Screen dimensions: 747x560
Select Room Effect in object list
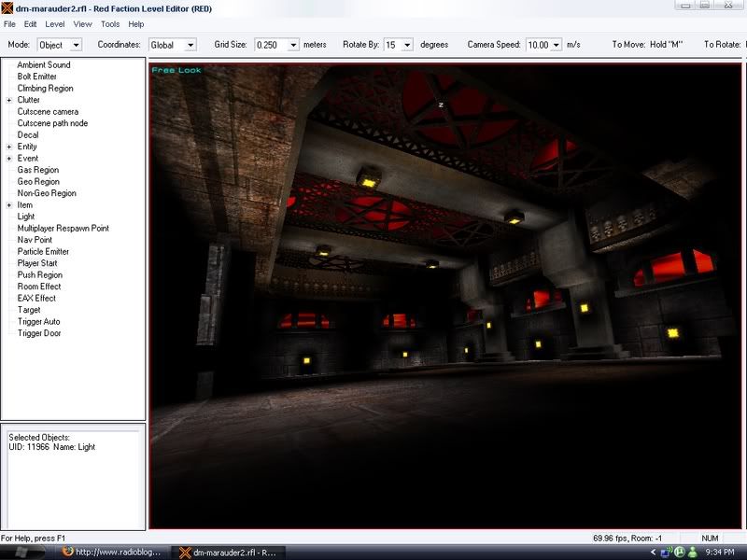click(39, 287)
